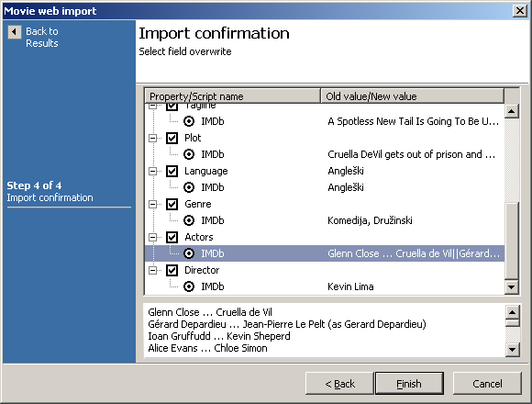Select the IMDb radio under Director

tap(189, 286)
